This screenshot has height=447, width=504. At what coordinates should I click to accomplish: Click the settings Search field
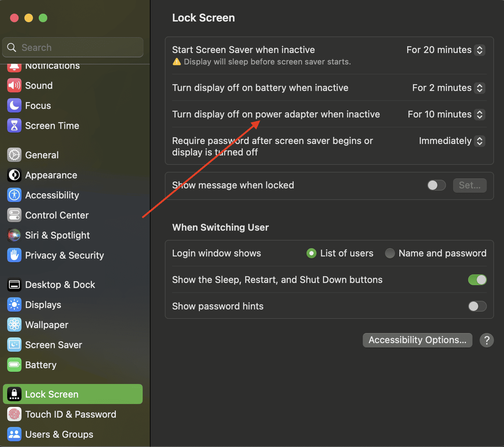tap(72, 47)
